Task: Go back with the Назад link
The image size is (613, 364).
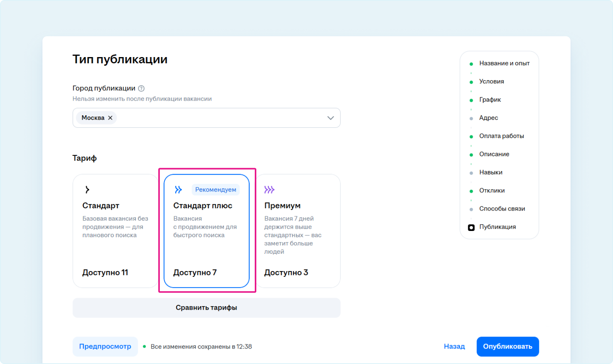Action: pos(454,346)
